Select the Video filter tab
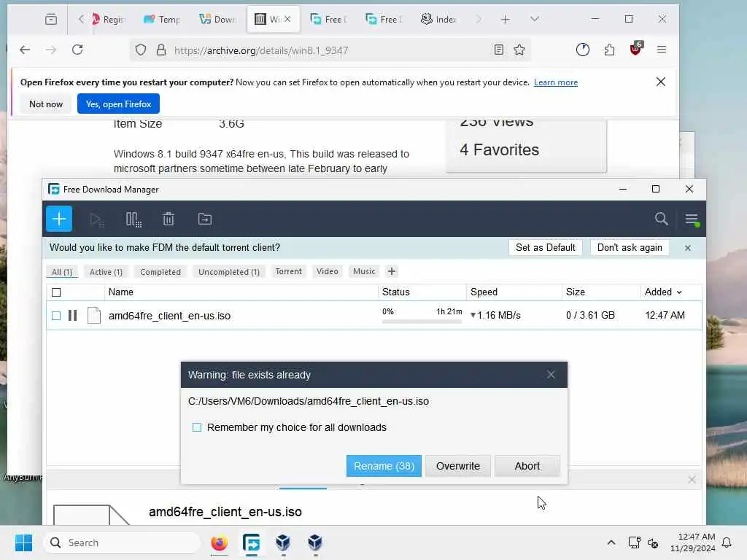The image size is (747, 560). [x=328, y=271]
